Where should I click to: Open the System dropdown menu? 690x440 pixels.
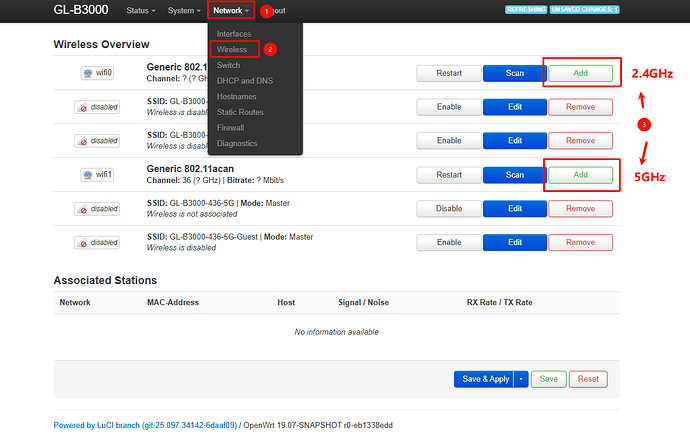[x=184, y=11]
